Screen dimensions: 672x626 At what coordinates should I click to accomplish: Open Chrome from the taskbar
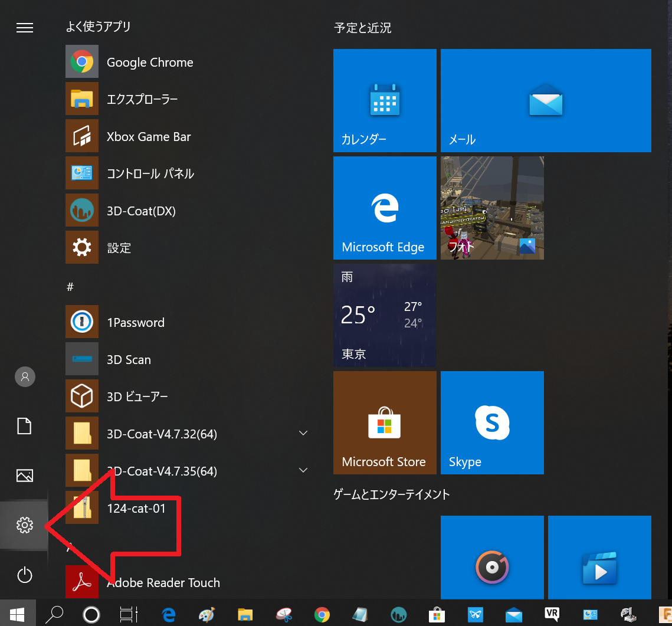(x=322, y=615)
